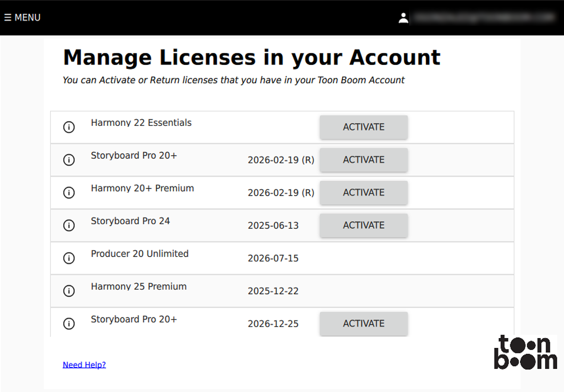Activate the Harmony 20+ Premium license
Image resolution: width=564 pixels, height=392 pixels.
tap(363, 193)
